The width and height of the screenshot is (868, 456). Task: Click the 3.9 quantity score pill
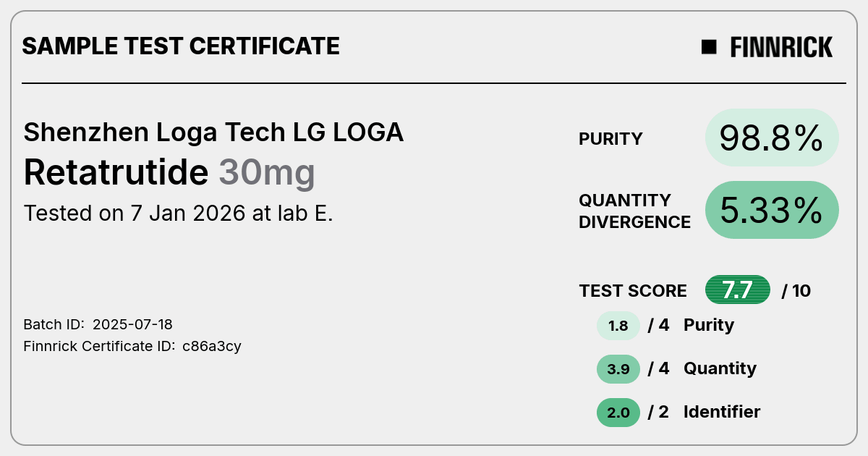[x=618, y=368]
